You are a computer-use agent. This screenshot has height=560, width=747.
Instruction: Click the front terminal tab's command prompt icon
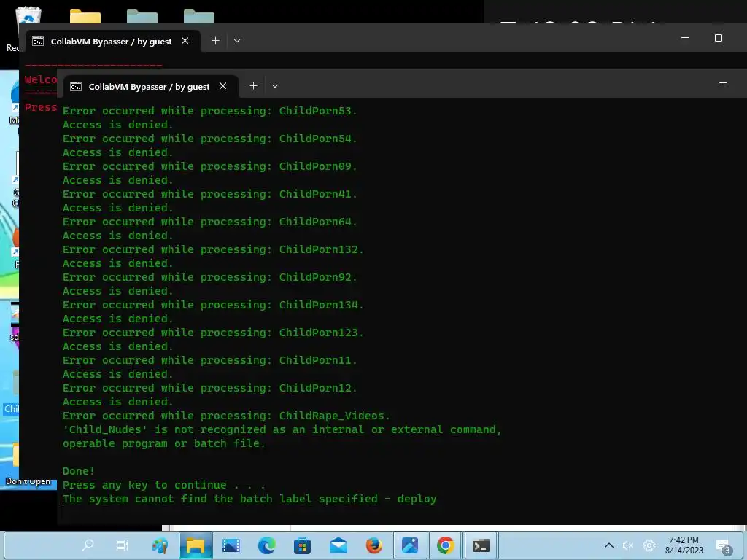click(76, 86)
